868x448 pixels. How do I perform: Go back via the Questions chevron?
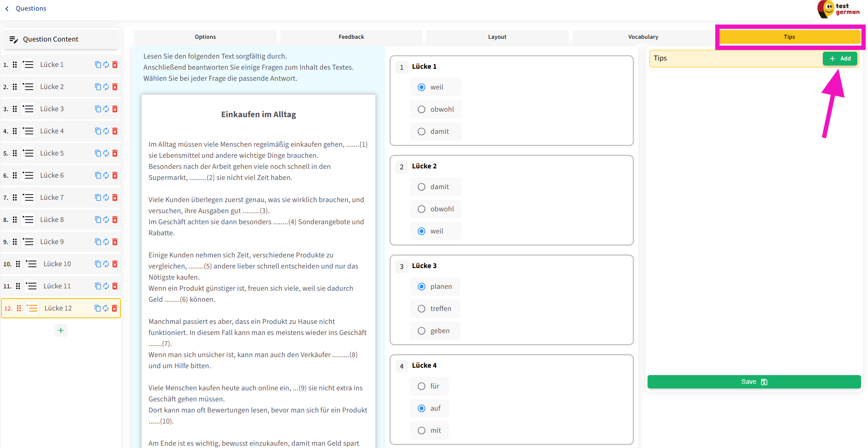click(7, 9)
